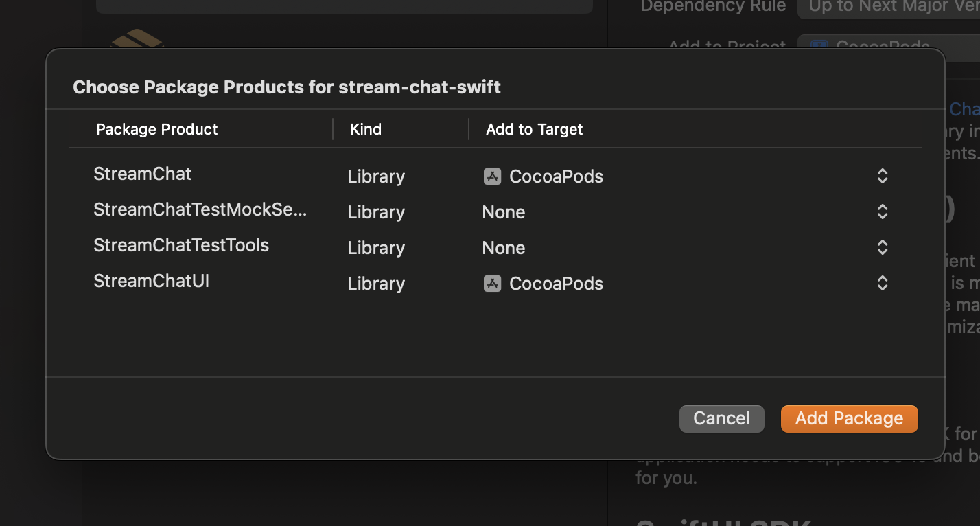Click the CocoaPods app icon in StreamChatUI row
The width and height of the screenshot is (980, 526).
[492, 284]
